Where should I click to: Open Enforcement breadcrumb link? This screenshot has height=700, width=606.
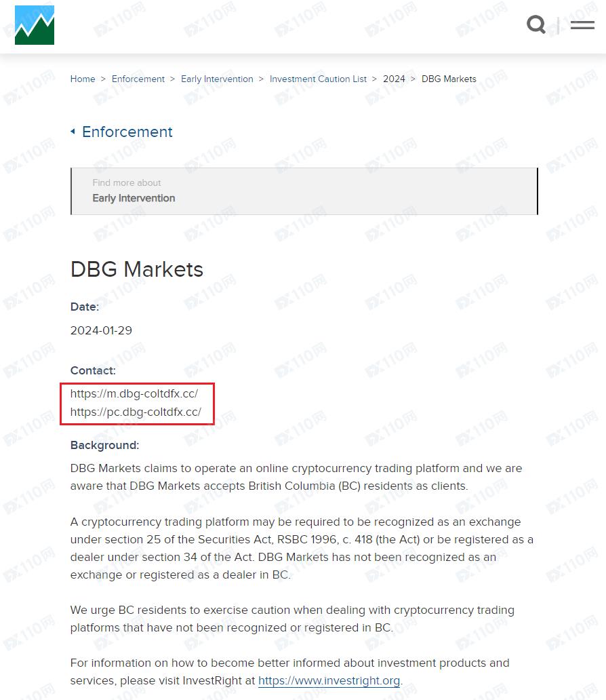tap(138, 79)
